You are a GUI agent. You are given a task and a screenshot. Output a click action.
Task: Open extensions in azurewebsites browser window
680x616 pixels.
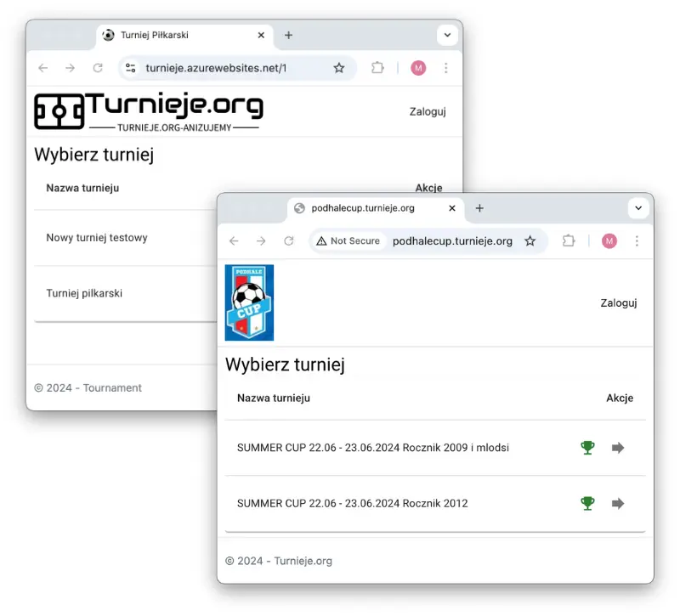[x=377, y=68]
